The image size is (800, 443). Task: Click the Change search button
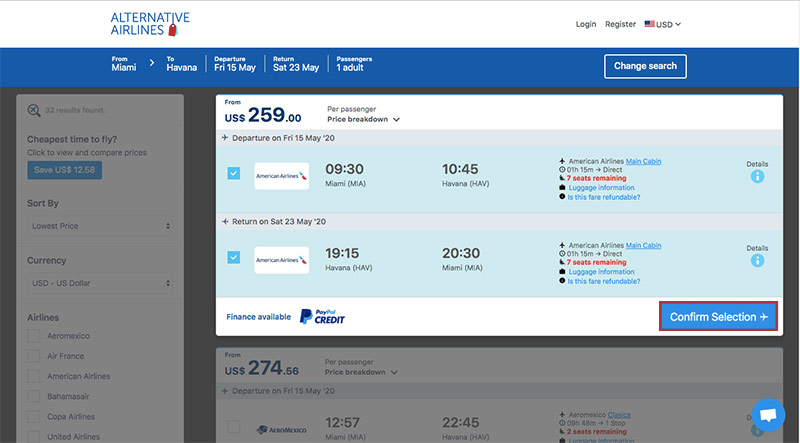pyautogui.click(x=645, y=66)
